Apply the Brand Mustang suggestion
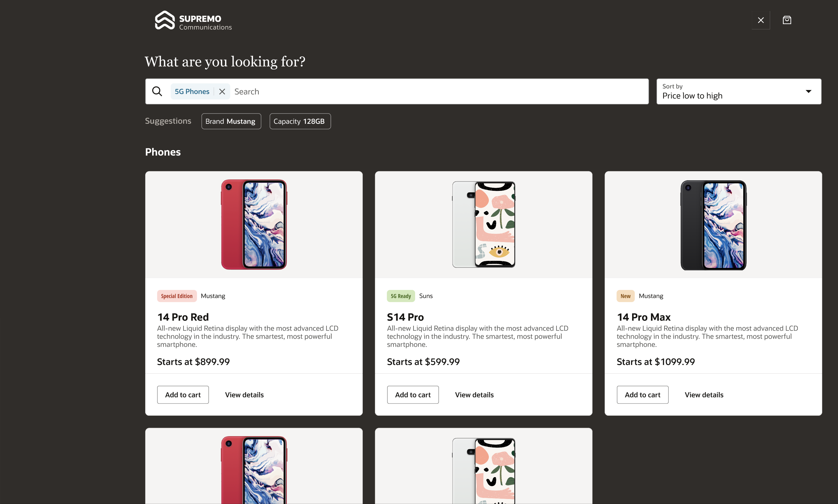 coord(231,121)
